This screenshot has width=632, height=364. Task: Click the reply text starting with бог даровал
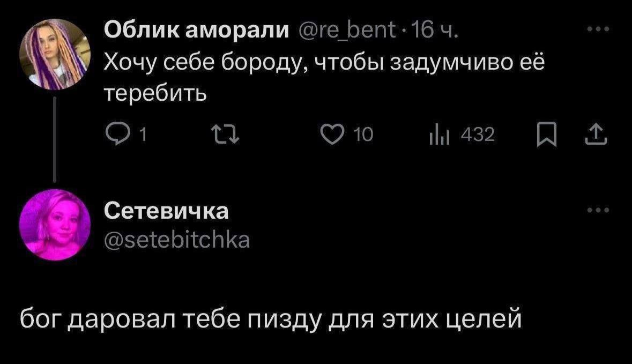click(x=271, y=320)
